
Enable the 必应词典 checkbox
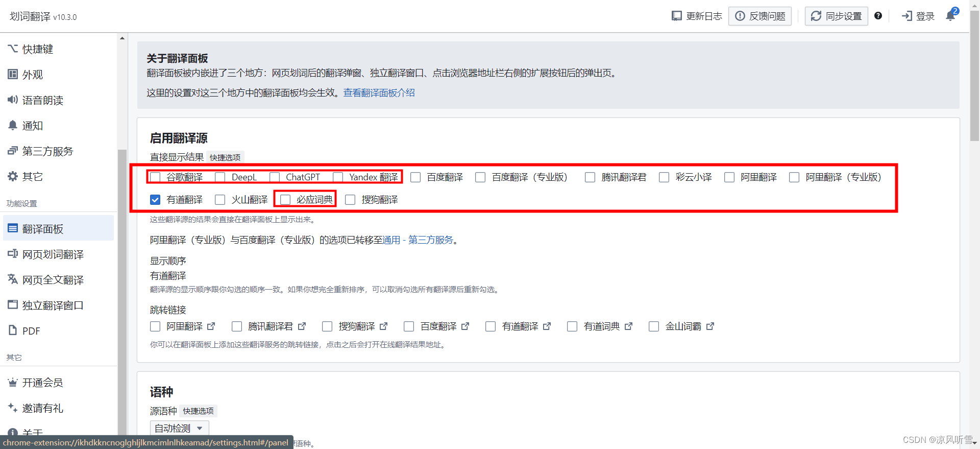pyautogui.click(x=285, y=200)
